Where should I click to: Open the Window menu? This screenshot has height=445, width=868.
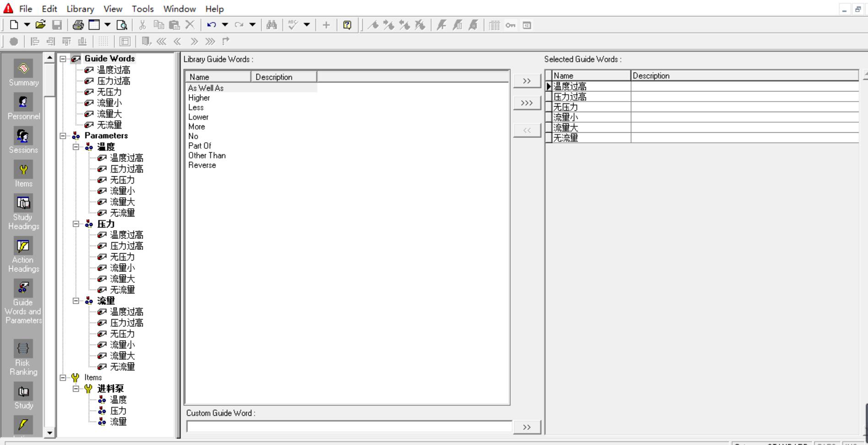click(180, 9)
